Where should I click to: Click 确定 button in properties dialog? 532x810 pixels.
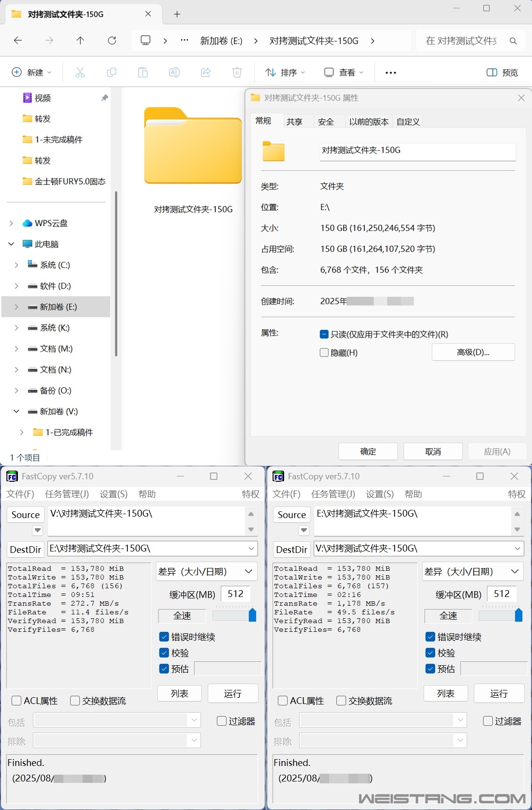click(368, 451)
